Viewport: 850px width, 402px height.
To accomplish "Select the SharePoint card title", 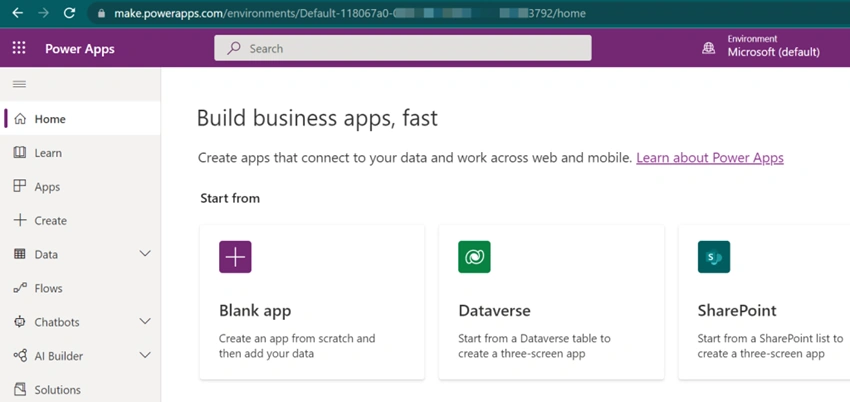I will [x=737, y=310].
